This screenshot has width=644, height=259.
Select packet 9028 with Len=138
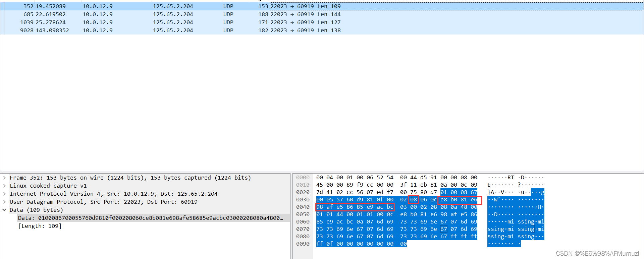(x=322, y=30)
